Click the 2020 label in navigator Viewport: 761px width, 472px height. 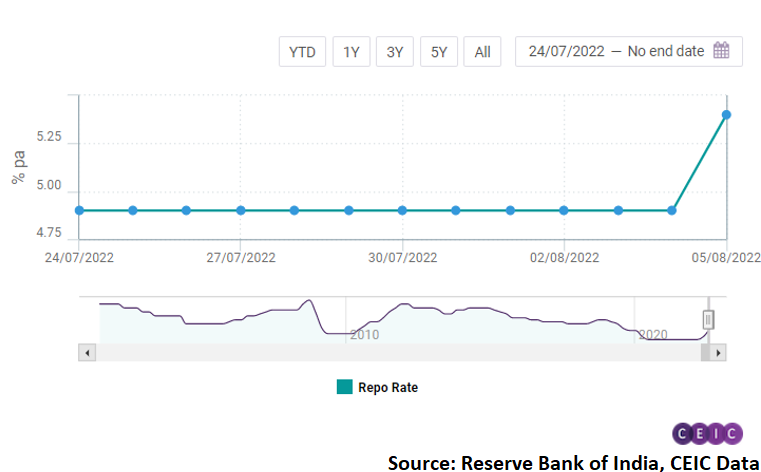653,335
